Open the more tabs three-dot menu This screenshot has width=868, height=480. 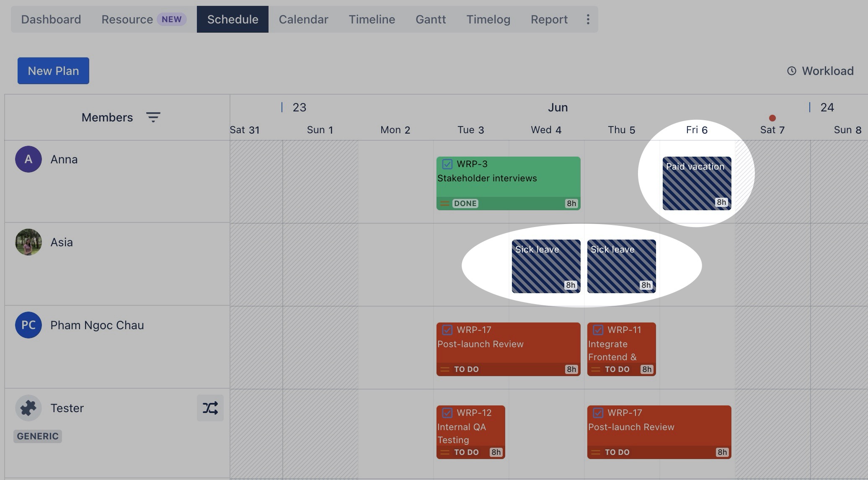pyautogui.click(x=588, y=19)
